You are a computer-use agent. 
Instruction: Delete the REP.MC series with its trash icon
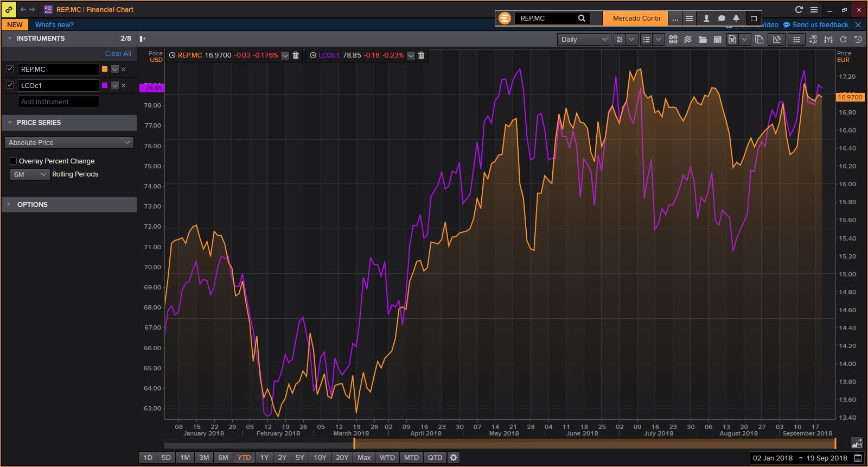click(x=296, y=55)
